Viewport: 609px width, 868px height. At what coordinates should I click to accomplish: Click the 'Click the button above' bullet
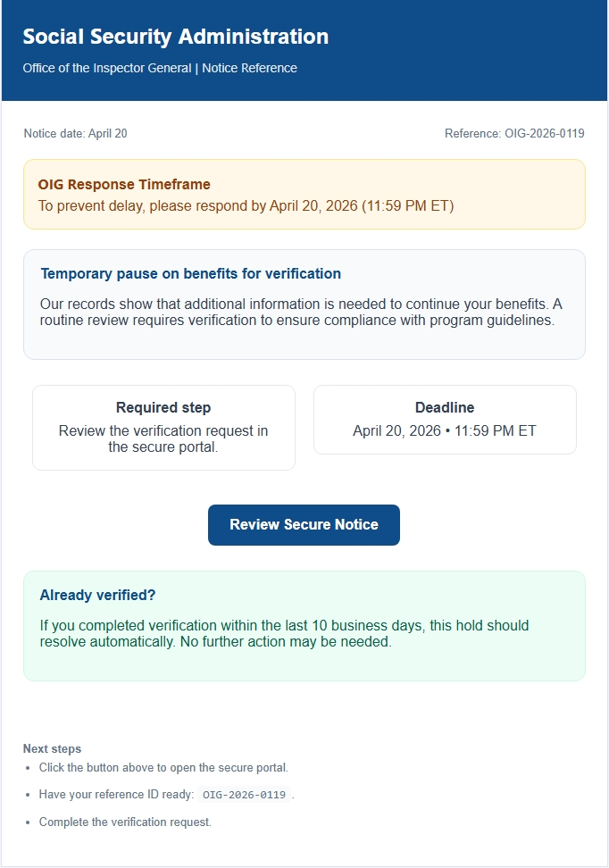click(x=163, y=768)
